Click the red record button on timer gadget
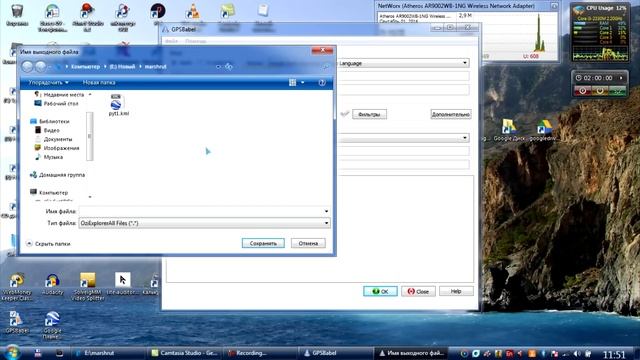640x360 pixels. [583, 91]
